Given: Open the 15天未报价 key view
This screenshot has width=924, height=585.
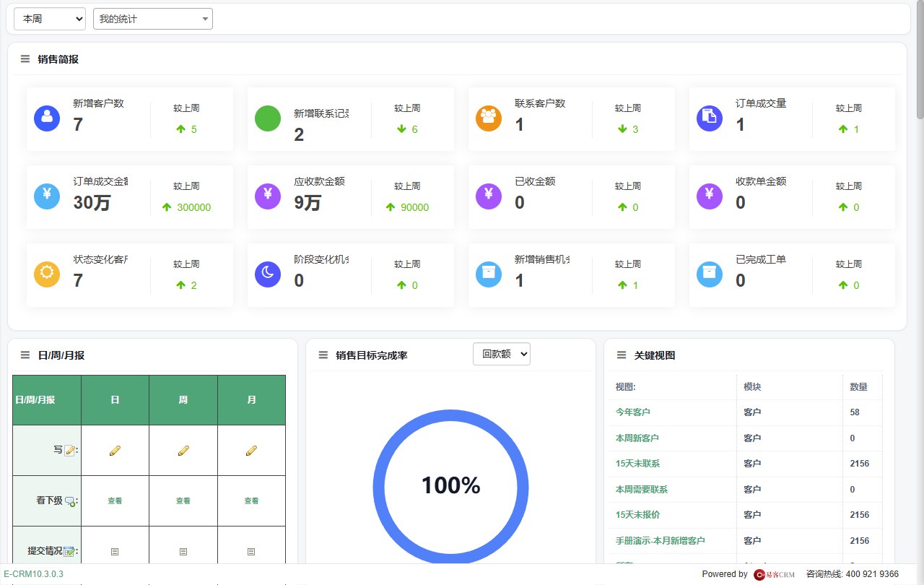Looking at the screenshot, I should (x=638, y=515).
